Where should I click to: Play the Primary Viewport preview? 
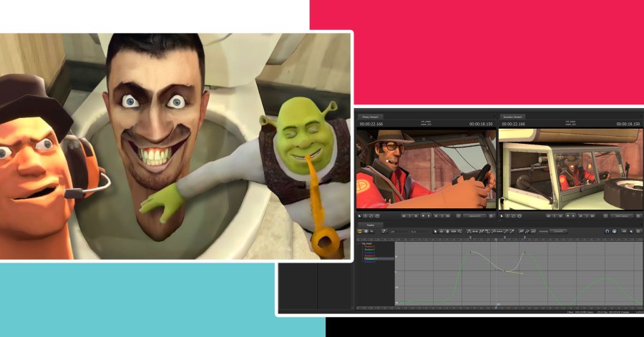429,216
